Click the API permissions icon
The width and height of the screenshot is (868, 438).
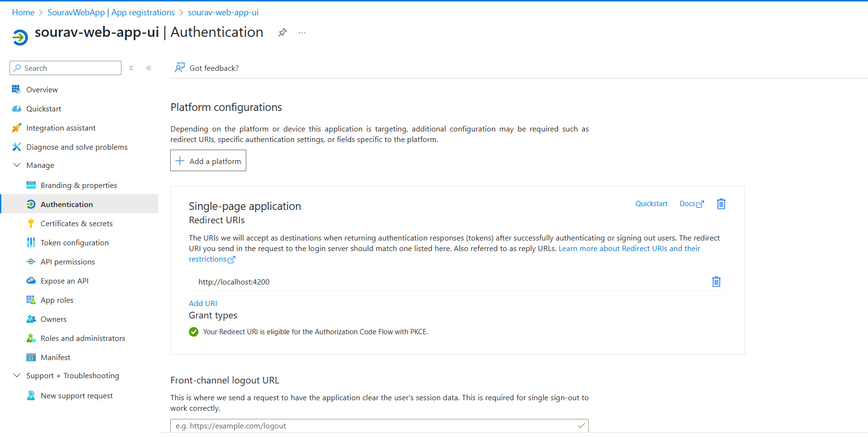(31, 262)
